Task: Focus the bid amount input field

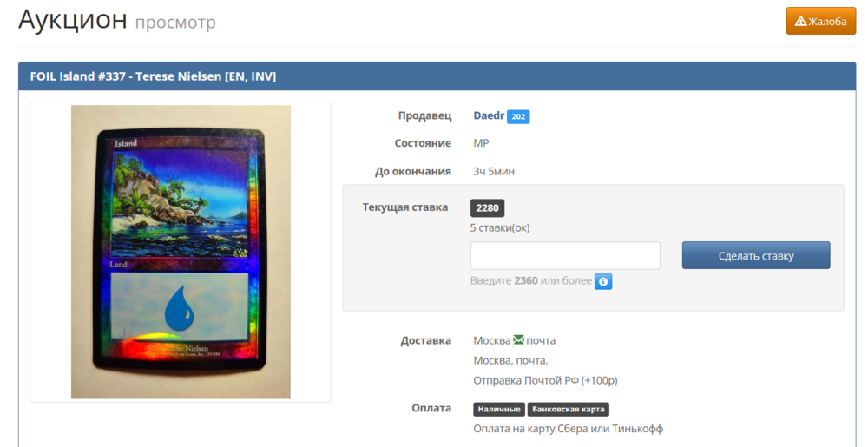Action: pyautogui.click(x=565, y=255)
